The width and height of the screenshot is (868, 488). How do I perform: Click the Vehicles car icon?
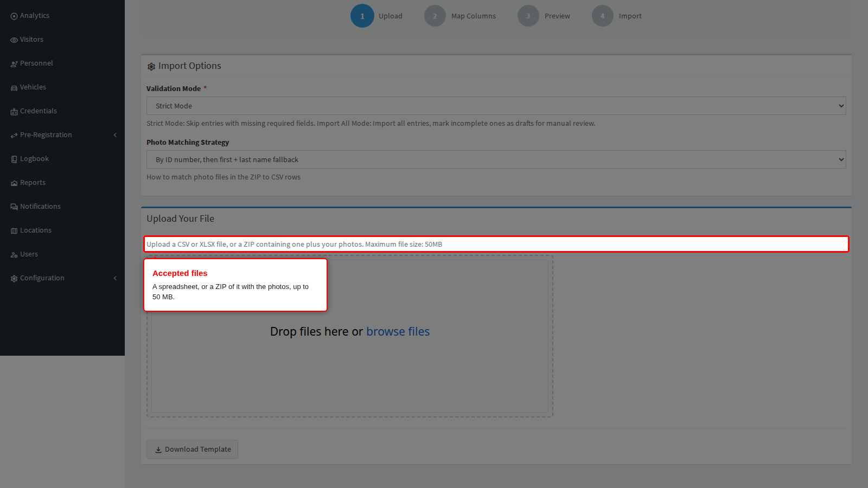(x=14, y=88)
